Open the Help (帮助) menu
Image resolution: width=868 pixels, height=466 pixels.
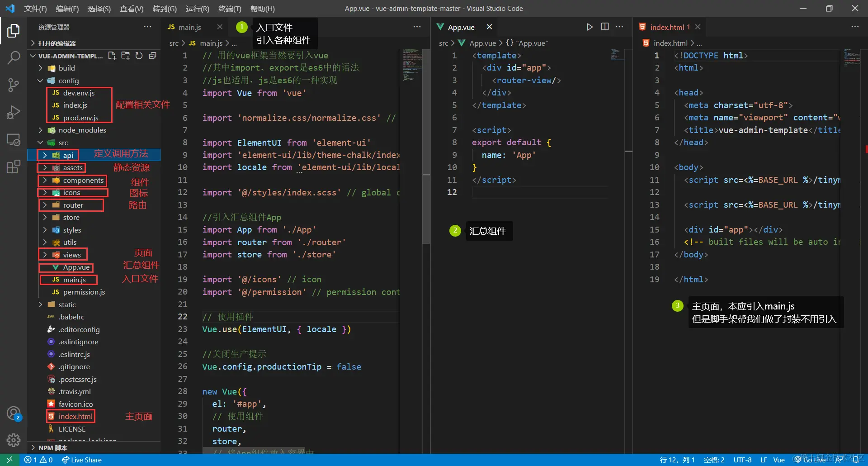262,9
